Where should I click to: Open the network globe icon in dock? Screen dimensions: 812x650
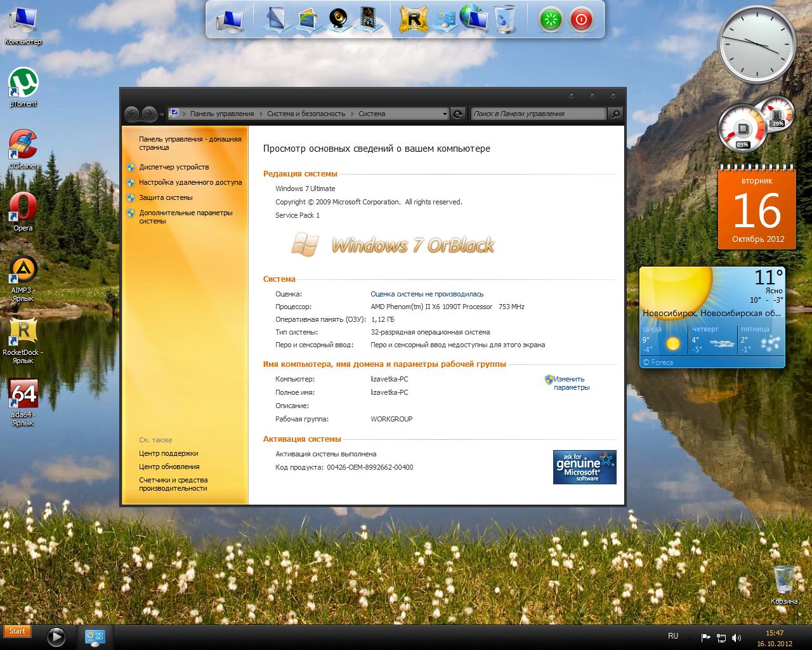coord(474,19)
